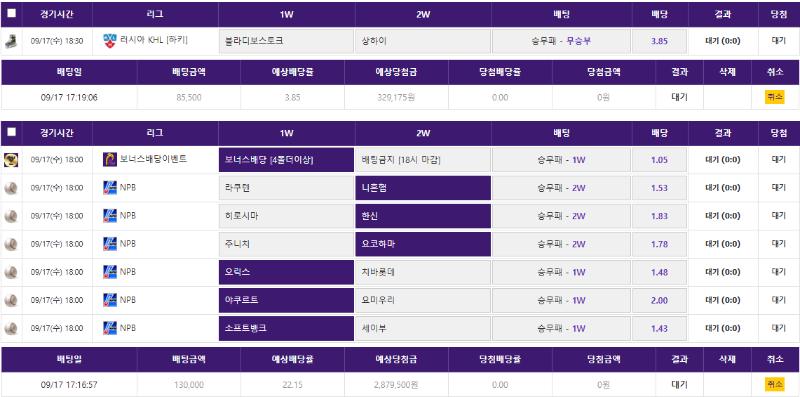Click the 블라디보스토크 team cell
800x397 pixels.
(286, 41)
